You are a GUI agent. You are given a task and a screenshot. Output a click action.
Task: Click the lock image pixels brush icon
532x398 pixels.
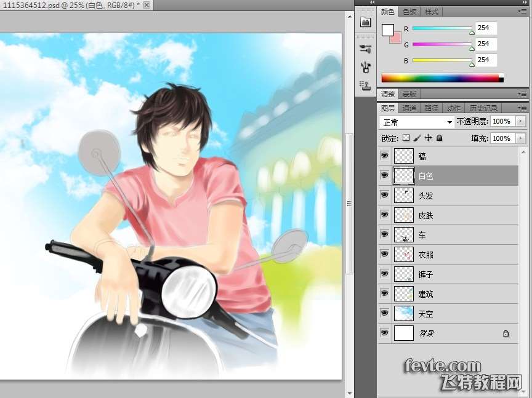click(x=417, y=138)
